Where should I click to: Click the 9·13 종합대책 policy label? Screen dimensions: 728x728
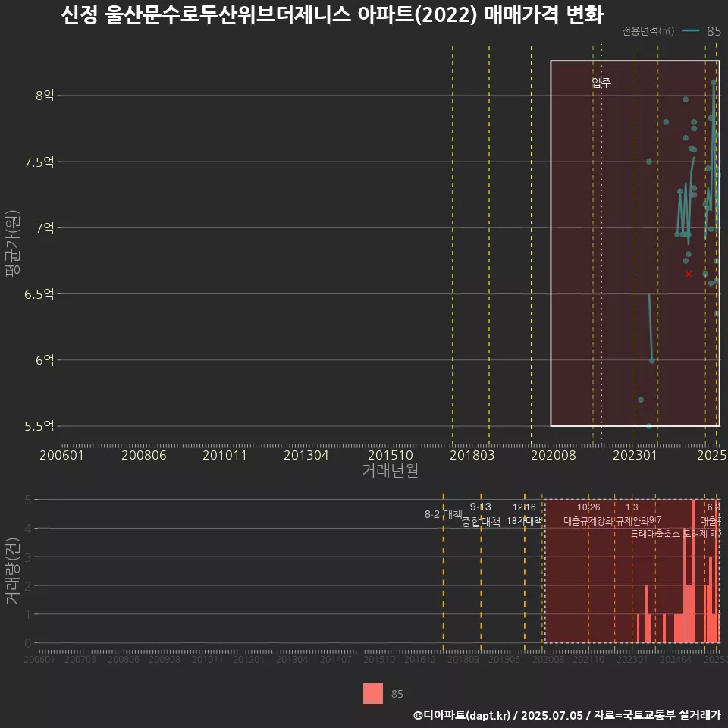pyautogui.click(x=481, y=514)
